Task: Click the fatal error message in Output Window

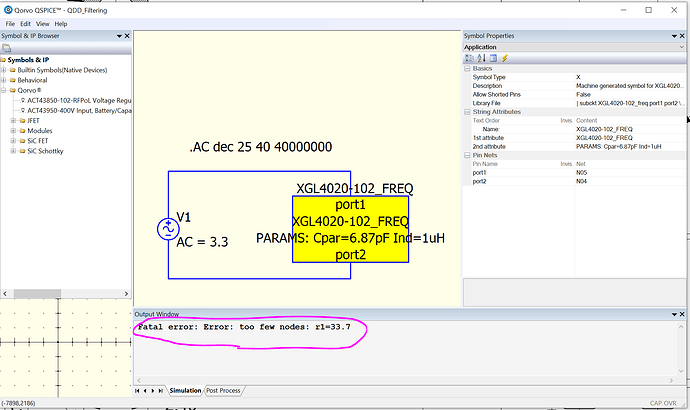Action: tap(244, 327)
